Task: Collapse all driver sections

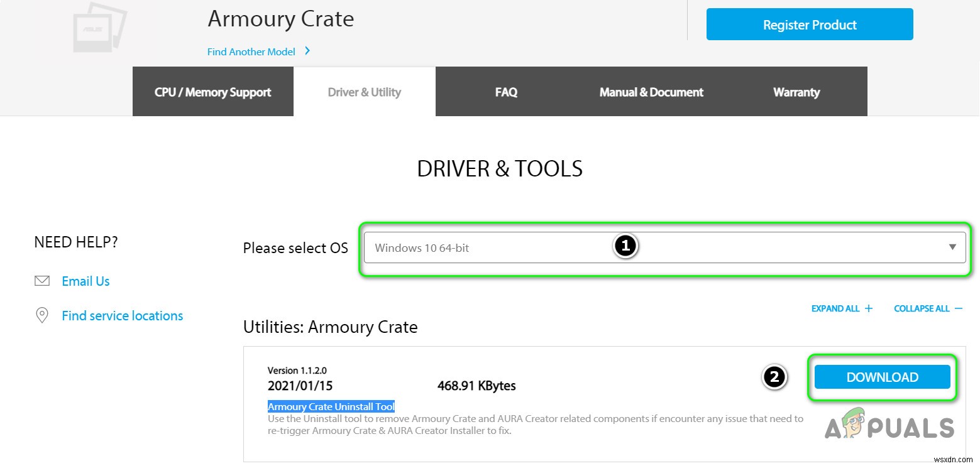Action: tap(928, 308)
